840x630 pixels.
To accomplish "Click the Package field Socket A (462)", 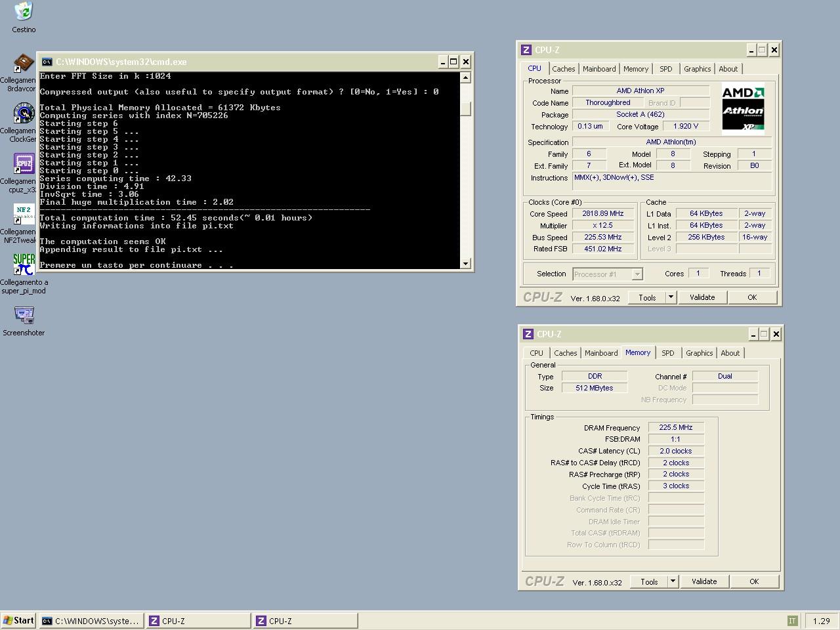I will [x=640, y=114].
